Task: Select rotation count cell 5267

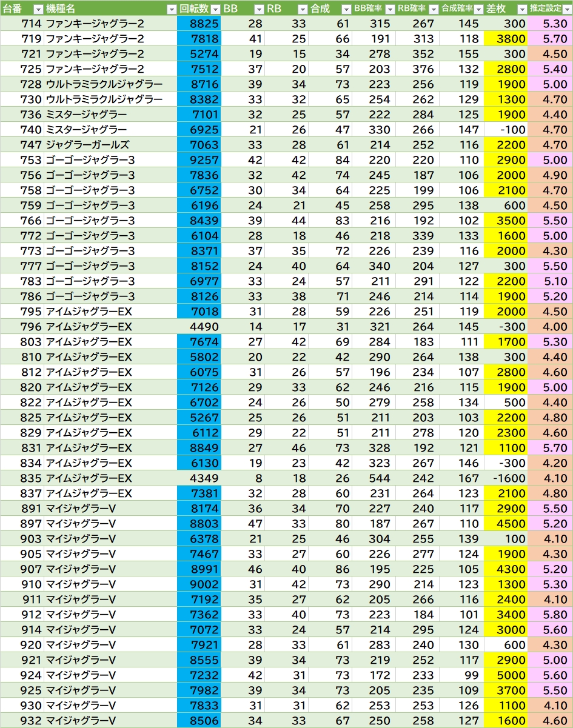Action: pos(199,418)
